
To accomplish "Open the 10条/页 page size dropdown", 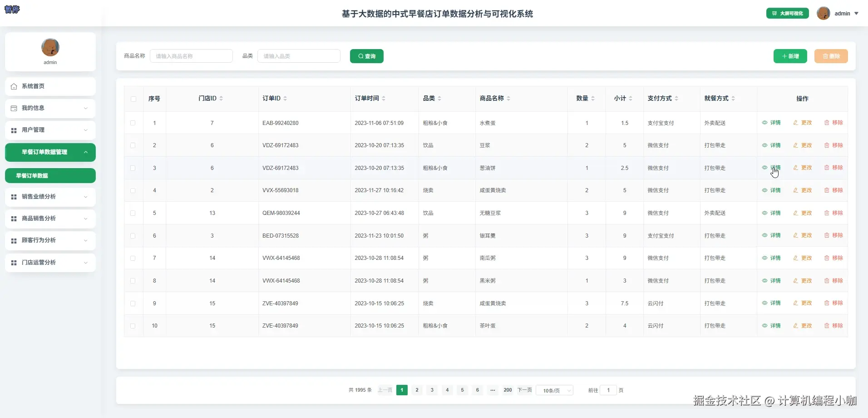I will pos(555,390).
